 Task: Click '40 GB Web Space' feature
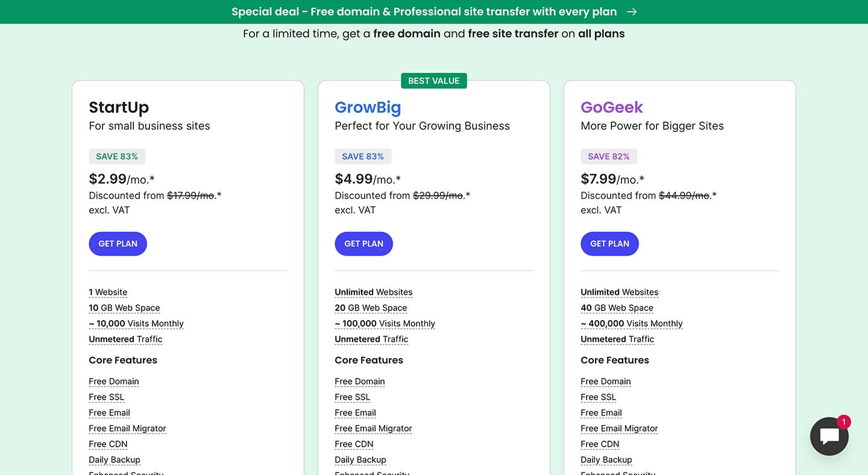coord(617,308)
